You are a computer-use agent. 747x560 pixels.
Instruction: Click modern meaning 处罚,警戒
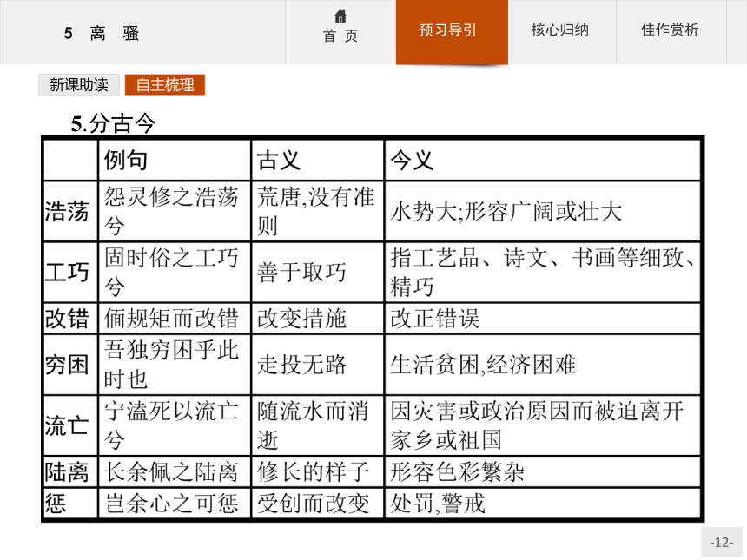click(437, 503)
